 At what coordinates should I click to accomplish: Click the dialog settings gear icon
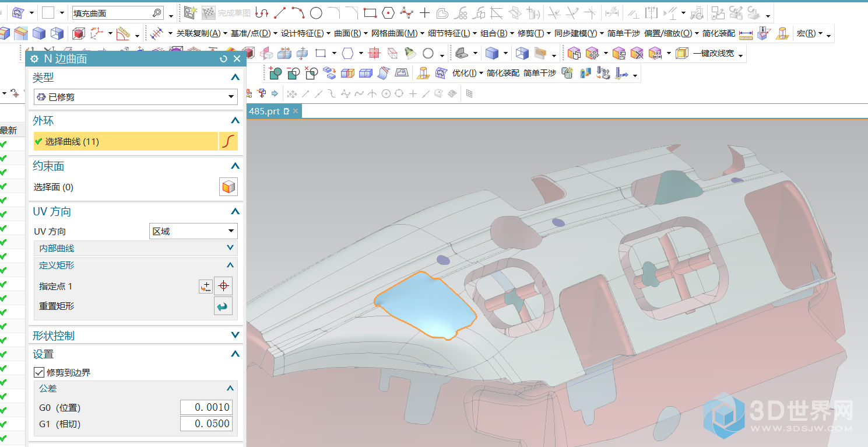coord(34,59)
